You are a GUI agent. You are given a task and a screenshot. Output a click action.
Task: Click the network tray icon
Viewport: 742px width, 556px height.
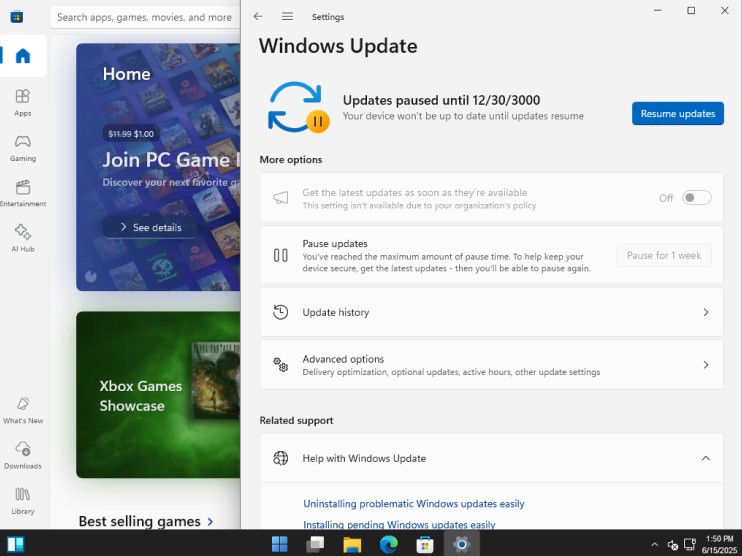(x=690, y=545)
